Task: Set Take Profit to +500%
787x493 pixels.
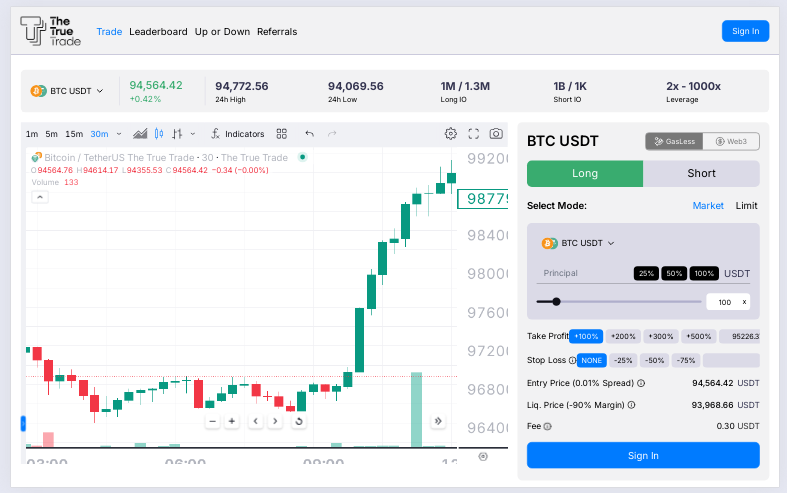Action: tap(699, 336)
